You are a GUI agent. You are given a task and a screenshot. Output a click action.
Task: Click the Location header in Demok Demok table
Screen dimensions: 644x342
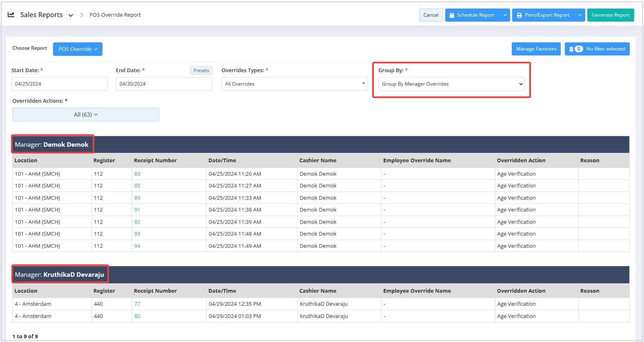click(26, 160)
